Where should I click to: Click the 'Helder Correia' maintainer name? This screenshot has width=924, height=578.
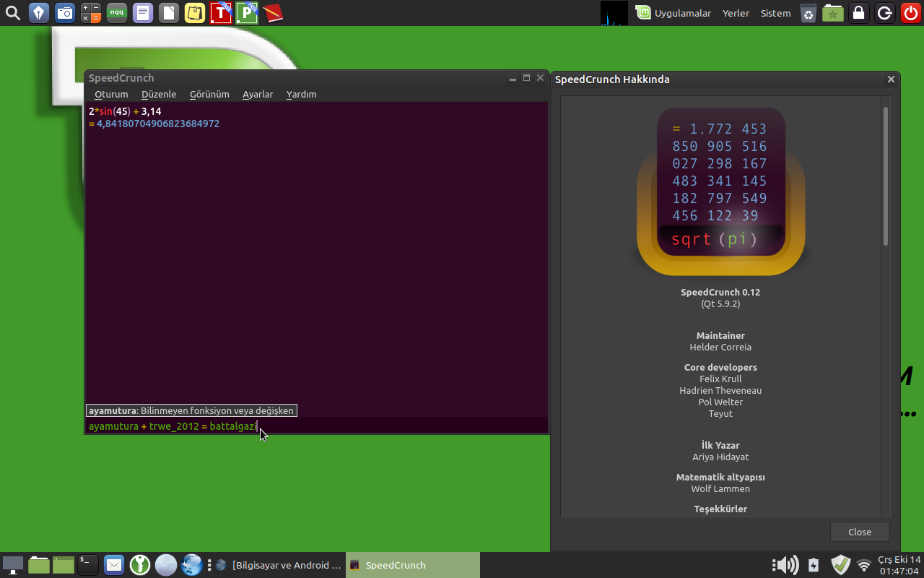coord(720,347)
